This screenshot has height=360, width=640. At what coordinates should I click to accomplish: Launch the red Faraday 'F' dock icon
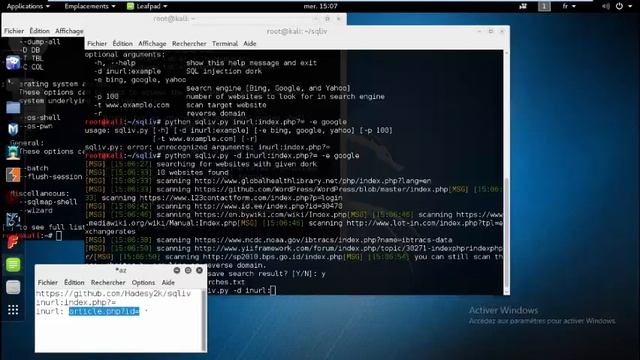(x=13, y=241)
